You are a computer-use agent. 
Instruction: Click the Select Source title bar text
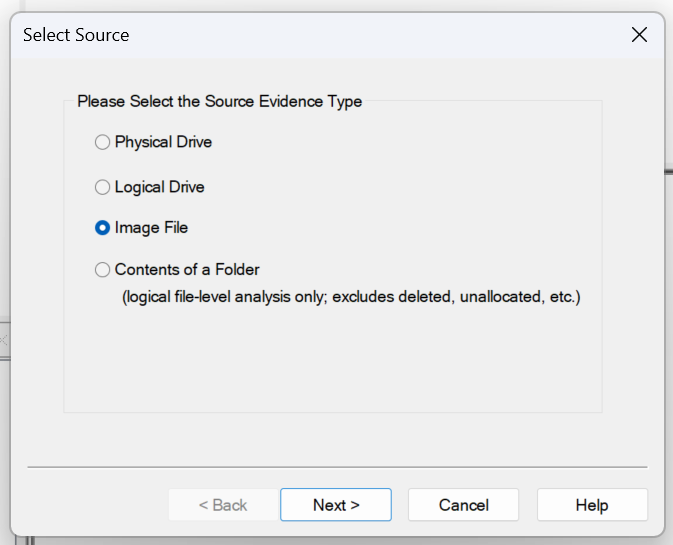[76, 35]
